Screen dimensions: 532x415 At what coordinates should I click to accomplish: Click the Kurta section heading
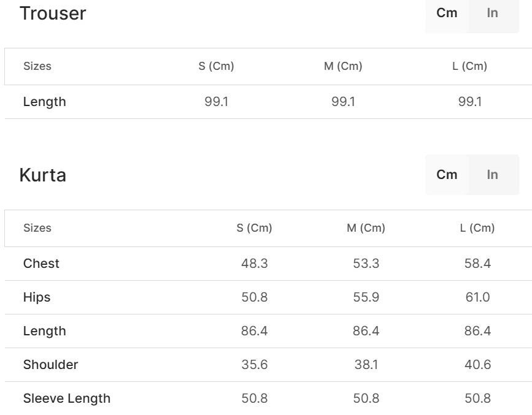[43, 175]
